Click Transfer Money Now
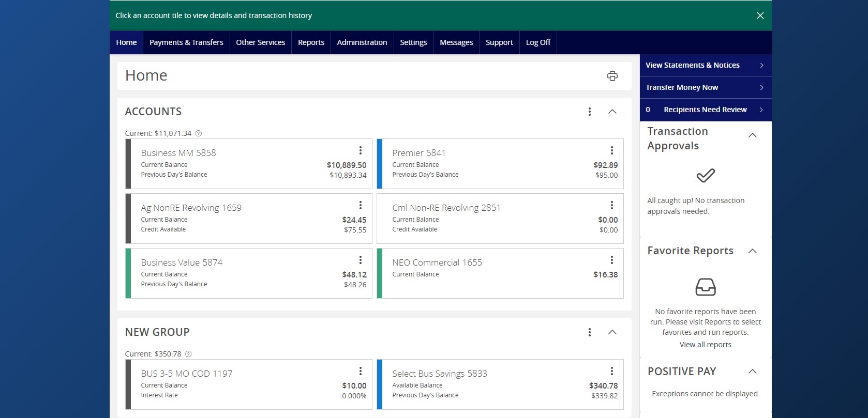This screenshot has height=418, width=868. [x=706, y=87]
